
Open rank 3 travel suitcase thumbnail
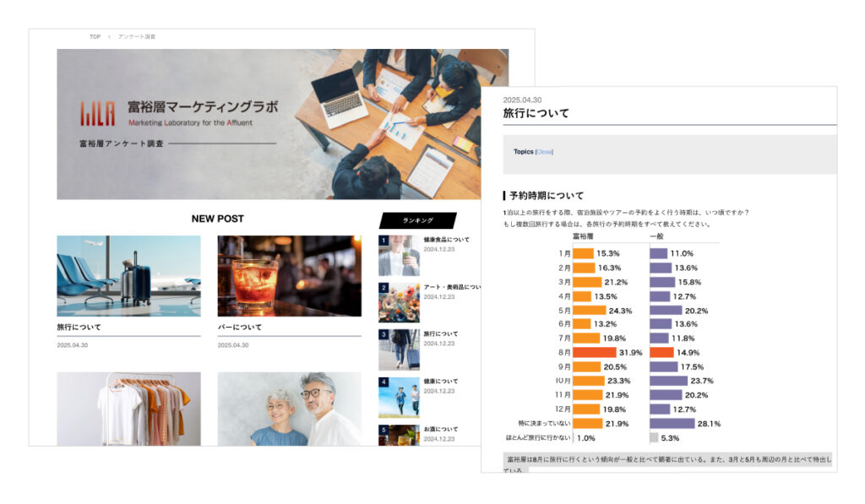(399, 350)
